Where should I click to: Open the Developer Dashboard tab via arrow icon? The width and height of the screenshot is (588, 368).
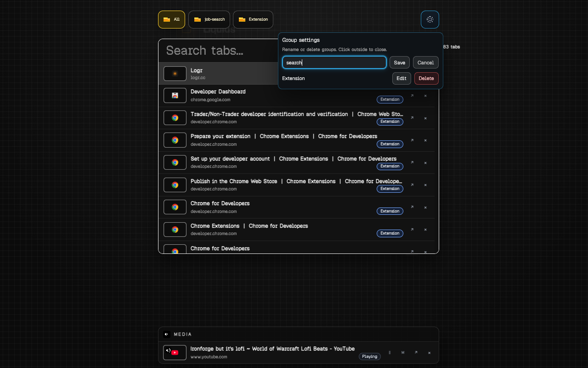[x=412, y=96]
